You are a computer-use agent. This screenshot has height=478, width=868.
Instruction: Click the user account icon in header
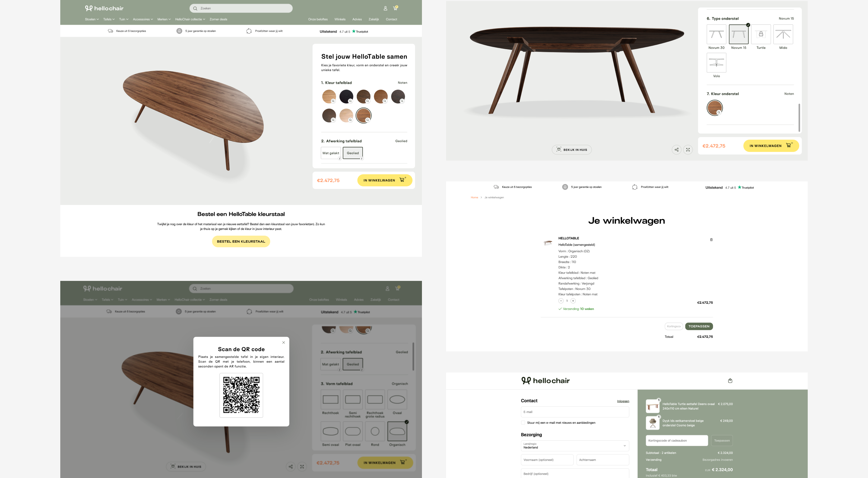click(x=385, y=8)
